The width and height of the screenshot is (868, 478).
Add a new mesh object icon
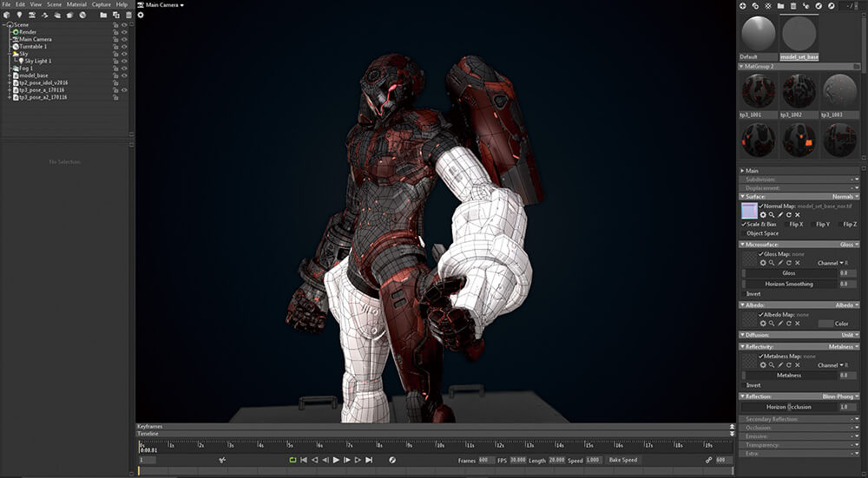(x=7, y=15)
